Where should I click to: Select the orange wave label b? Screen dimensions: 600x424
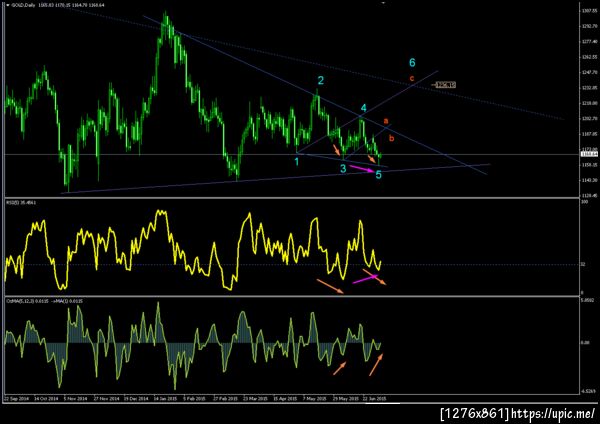[391, 138]
